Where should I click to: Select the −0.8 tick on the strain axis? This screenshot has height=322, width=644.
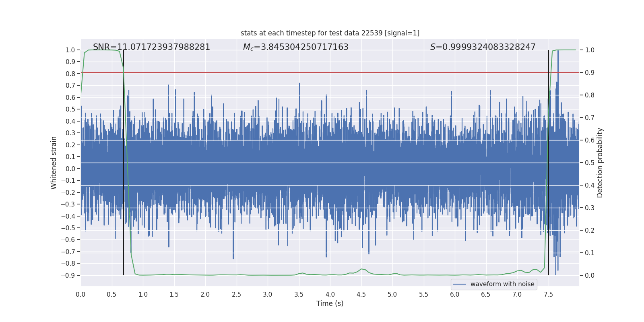point(68,264)
